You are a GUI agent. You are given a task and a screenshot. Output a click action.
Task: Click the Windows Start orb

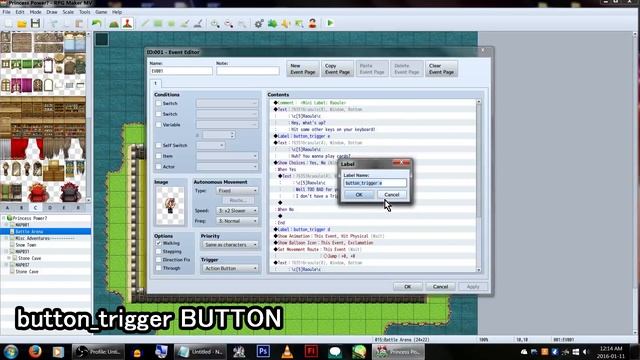click(x=11, y=351)
